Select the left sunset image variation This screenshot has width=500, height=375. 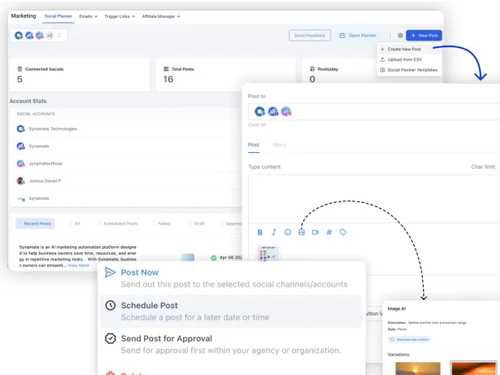pos(418,368)
